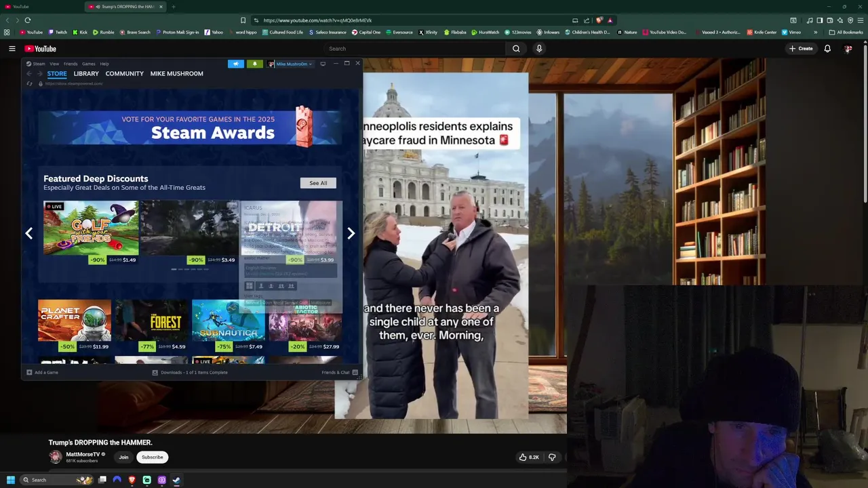This screenshot has width=868, height=488.
Task: Open the Planet Crafter game tile
Action: [x=74, y=325]
